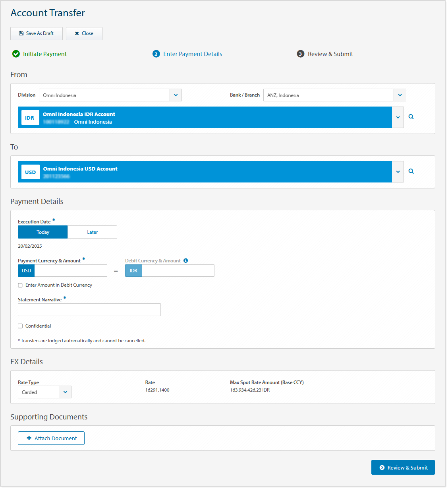Go to Enter Payment Details step
This screenshot has height=489, width=448.
pyautogui.click(x=193, y=54)
